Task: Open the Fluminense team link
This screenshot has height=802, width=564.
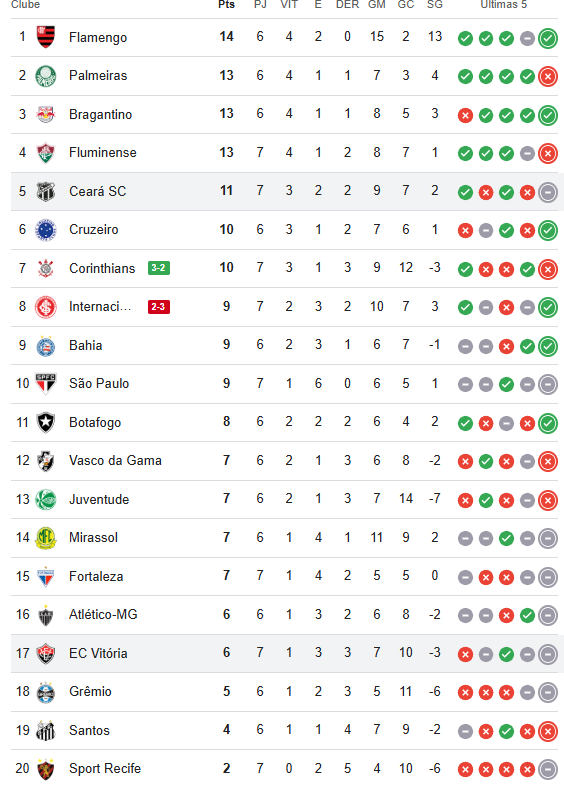Action: (x=103, y=153)
